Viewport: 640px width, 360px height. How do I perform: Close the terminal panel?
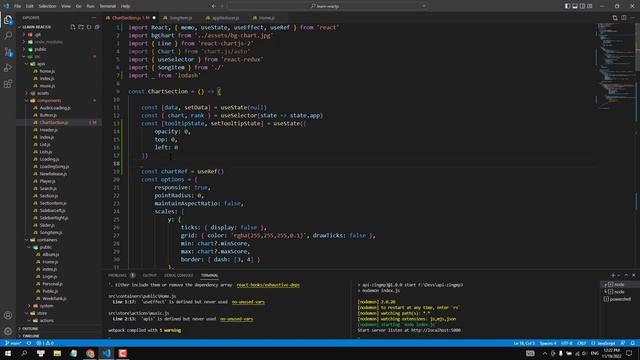[634, 276]
